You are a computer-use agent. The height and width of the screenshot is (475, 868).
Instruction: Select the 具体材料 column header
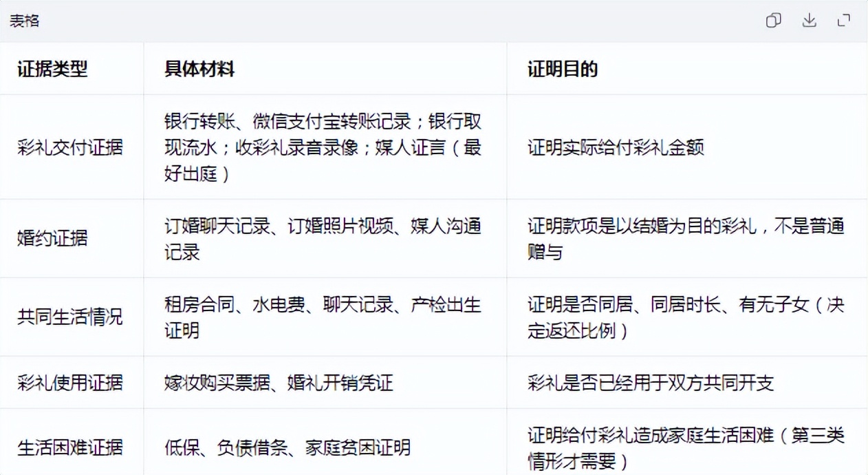tap(199, 69)
